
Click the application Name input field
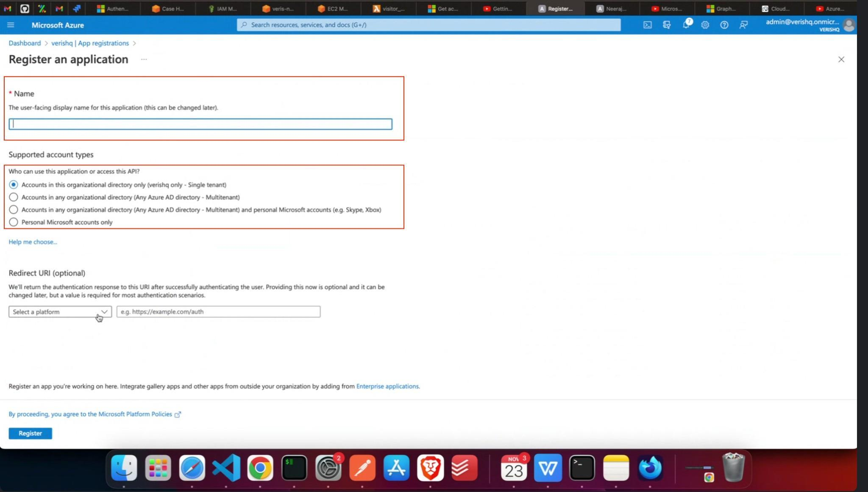tap(200, 124)
